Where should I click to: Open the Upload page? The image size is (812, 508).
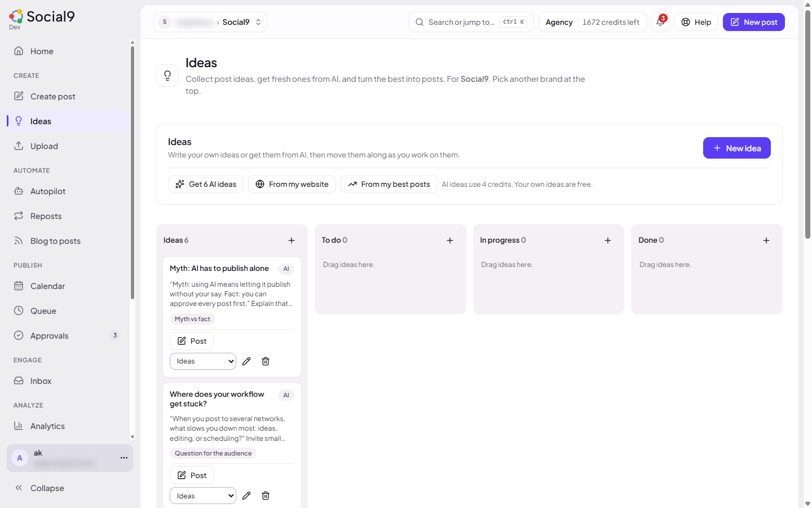pyautogui.click(x=68, y=146)
